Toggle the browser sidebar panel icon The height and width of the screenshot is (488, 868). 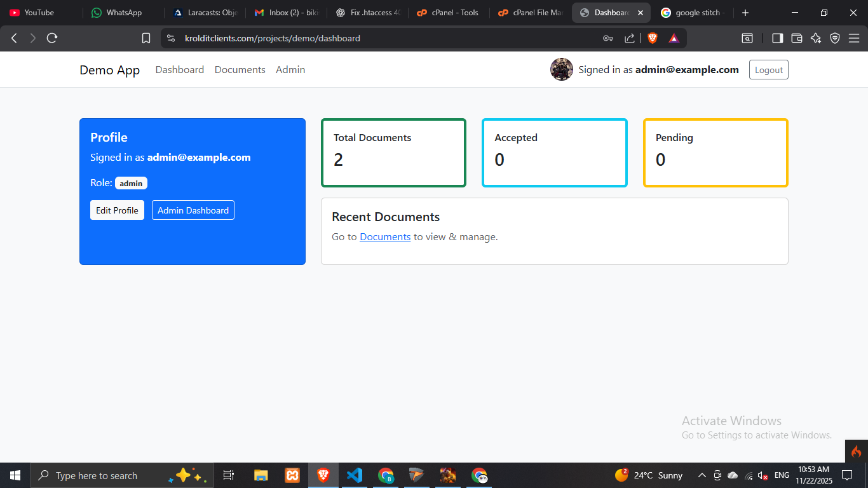point(777,38)
